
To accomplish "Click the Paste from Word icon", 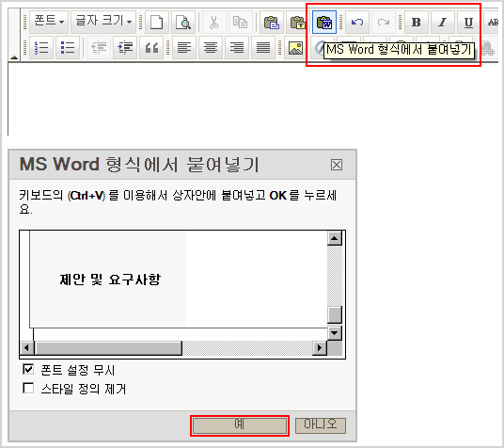I will pyautogui.click(x=324, y=23).
